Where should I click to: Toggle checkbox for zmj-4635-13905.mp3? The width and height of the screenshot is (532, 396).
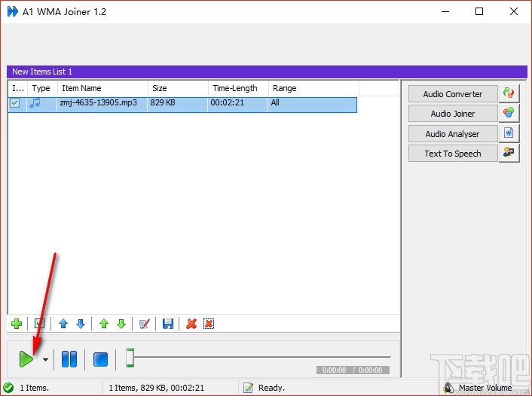click(15, 102)
